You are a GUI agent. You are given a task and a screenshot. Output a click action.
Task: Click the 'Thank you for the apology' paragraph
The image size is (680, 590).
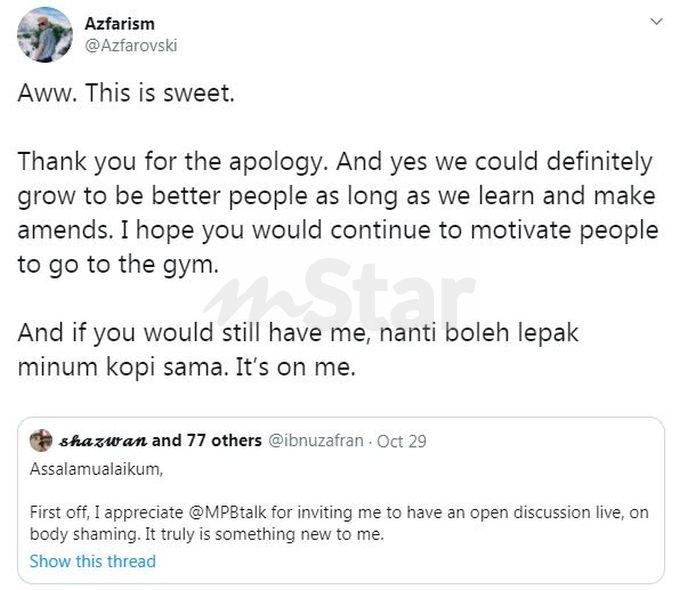click(x=335, y=162)
